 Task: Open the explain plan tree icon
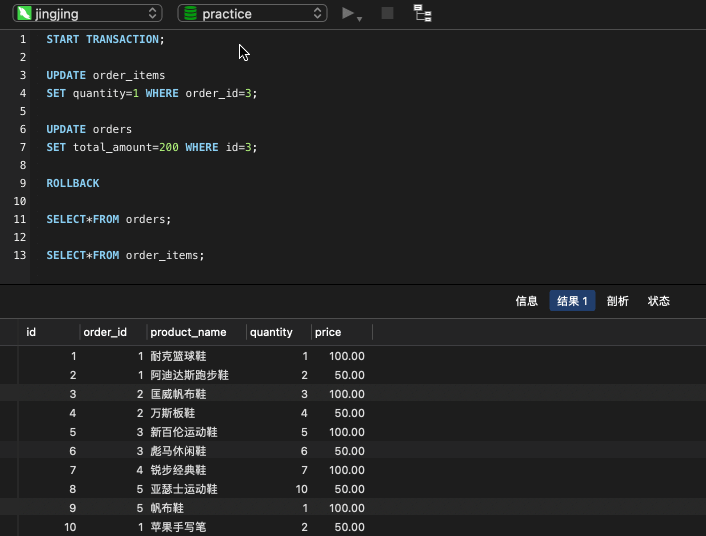coord(422,14)
